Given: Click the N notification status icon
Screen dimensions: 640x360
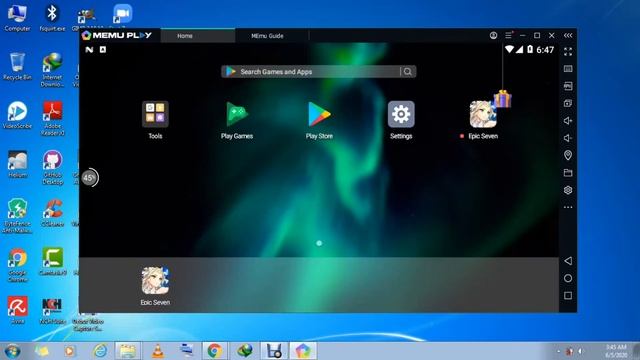Looking at the screenshot, I should pyautogui.click(x=89, y=50).
